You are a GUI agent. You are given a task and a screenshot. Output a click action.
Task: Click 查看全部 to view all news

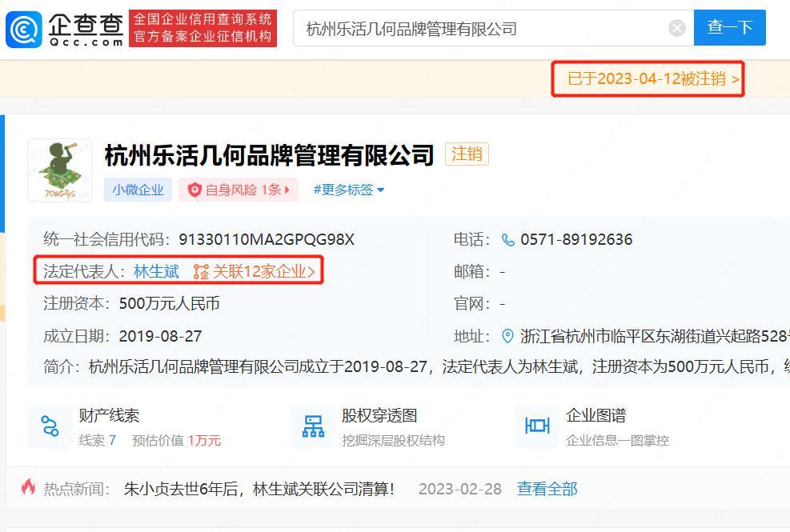tap(547, 489)
